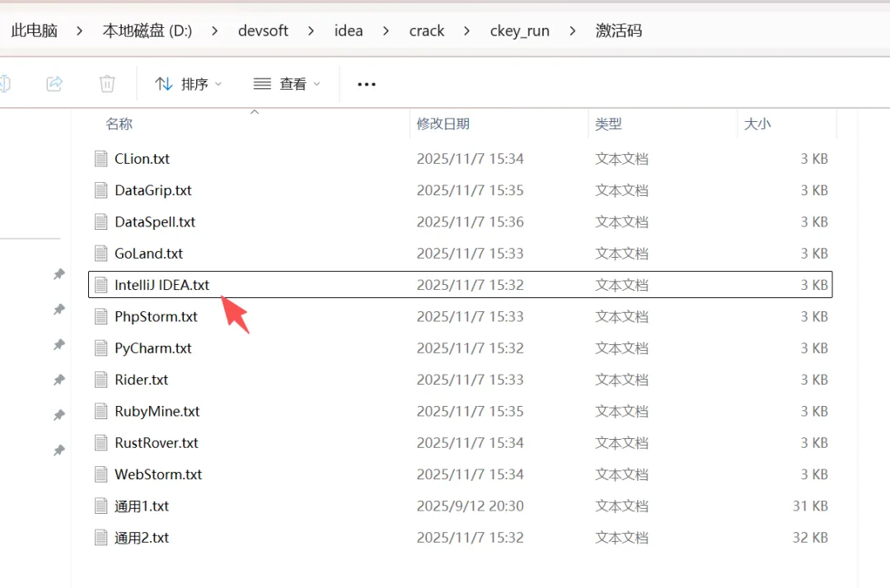
Task: Click the 通用2.txt document icon
Action: coord(101,538)
